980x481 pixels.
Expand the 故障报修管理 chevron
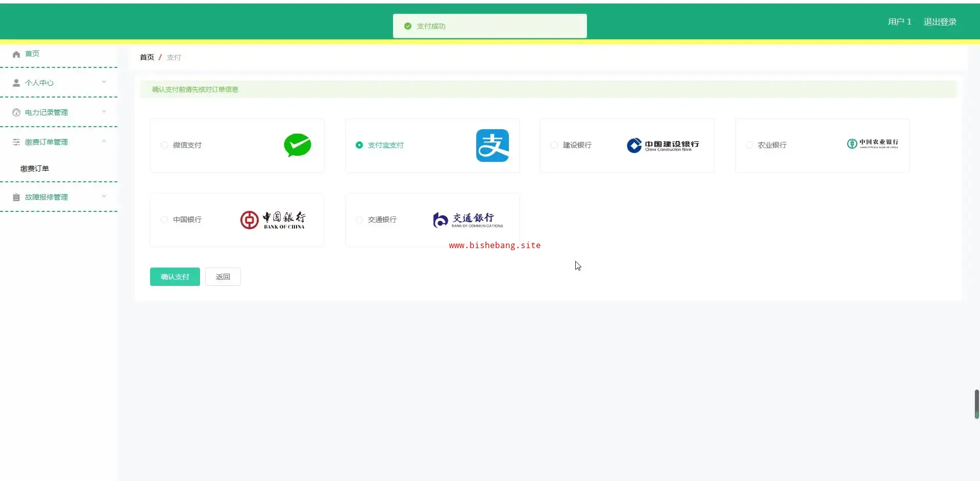point(104,196)
